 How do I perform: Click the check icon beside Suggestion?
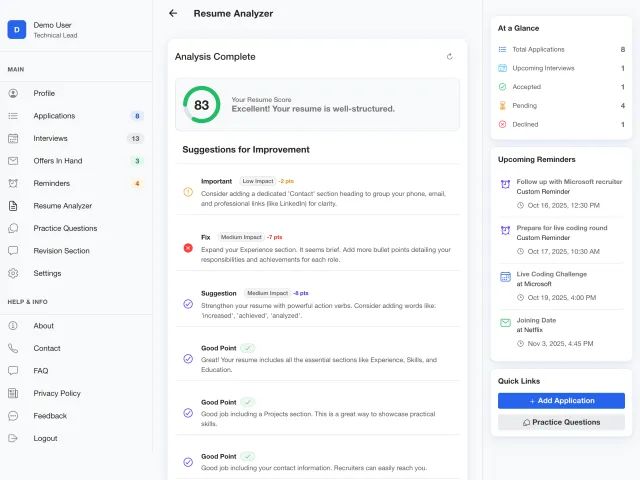click(x=188, y=304)
